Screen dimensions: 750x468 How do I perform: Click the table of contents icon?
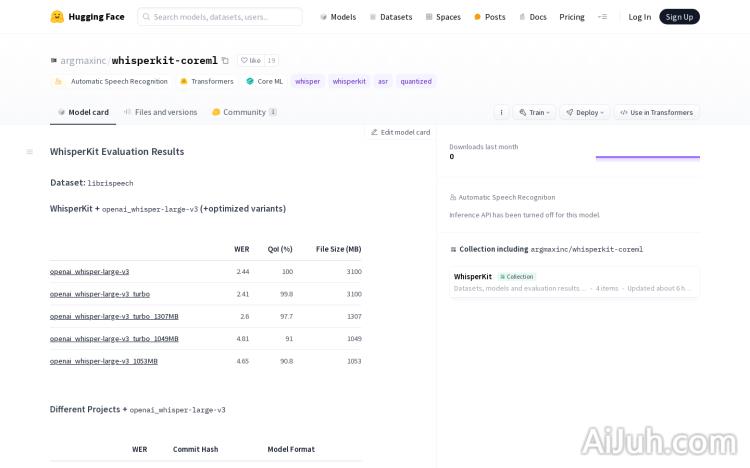(x=29, y=152)
